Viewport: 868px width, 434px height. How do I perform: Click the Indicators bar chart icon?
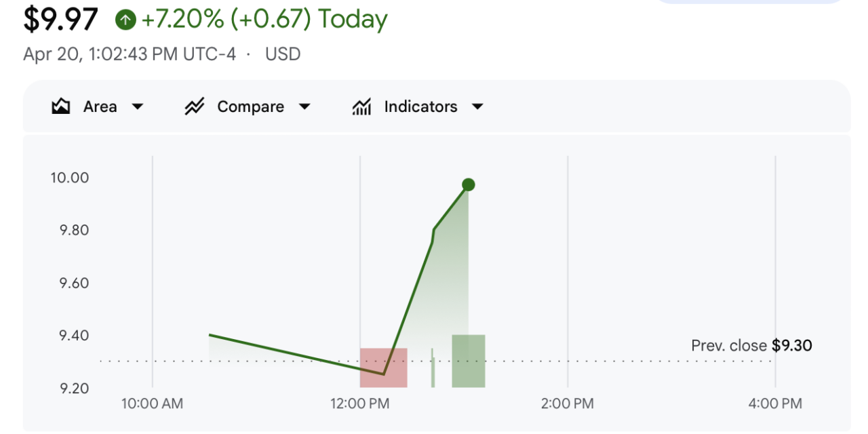[x=361, y=106]
